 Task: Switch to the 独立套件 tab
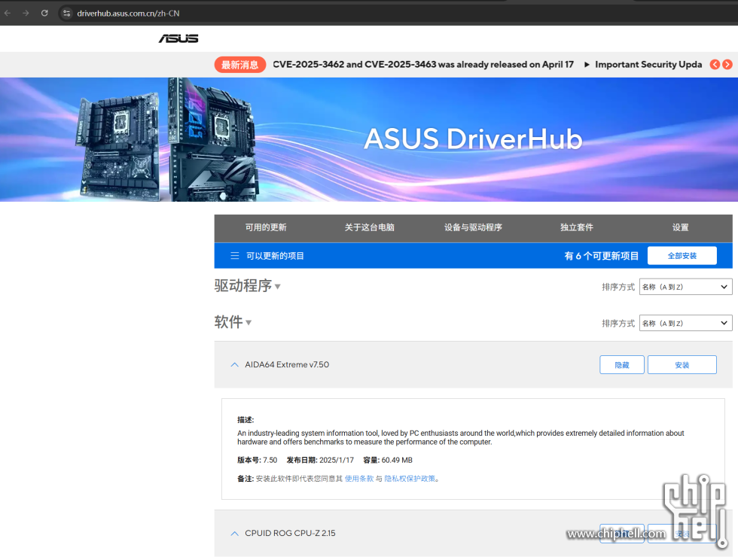pyautogui.click(x=577, y=227)
